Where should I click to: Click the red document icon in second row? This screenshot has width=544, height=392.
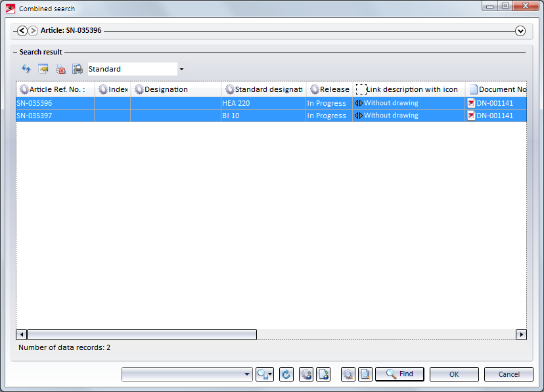click(x=471, y=116)
